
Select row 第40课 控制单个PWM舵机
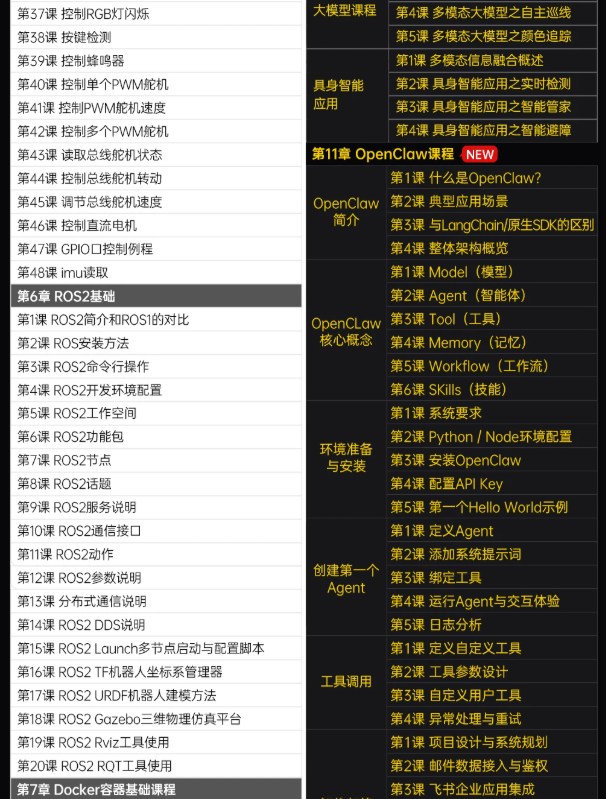pos(156,84)
